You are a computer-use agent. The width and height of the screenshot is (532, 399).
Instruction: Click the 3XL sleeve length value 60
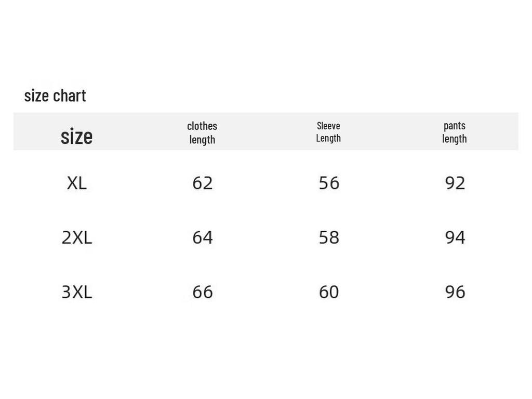(329, 292)
